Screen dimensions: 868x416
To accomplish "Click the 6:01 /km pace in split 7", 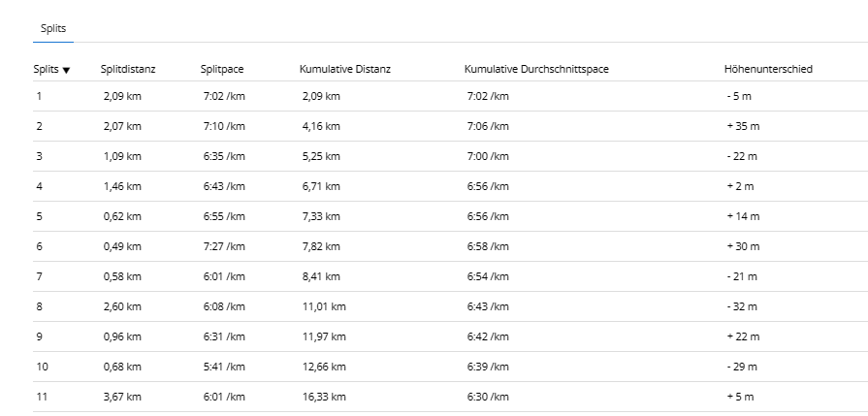I will (224, 276).
